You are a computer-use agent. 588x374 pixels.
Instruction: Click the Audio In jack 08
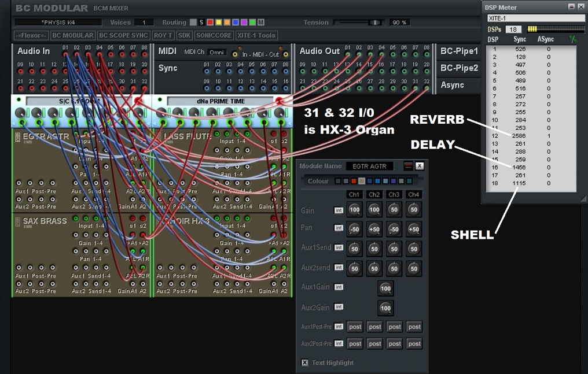144,54
